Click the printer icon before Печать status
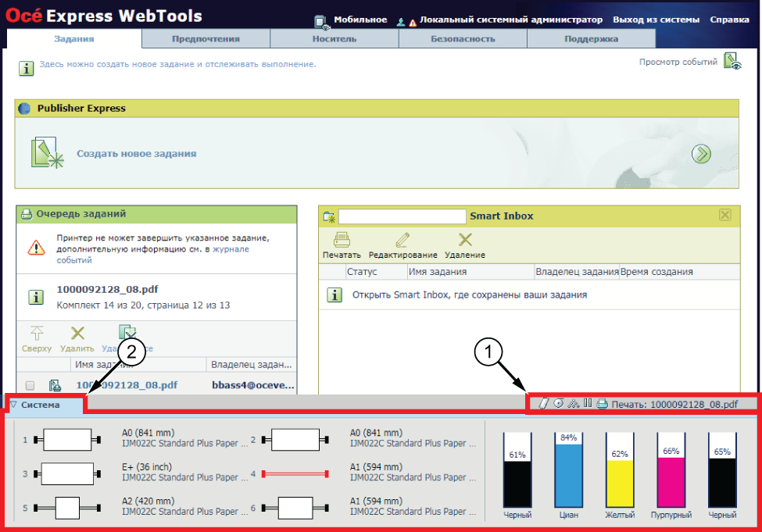 point(602,404)
